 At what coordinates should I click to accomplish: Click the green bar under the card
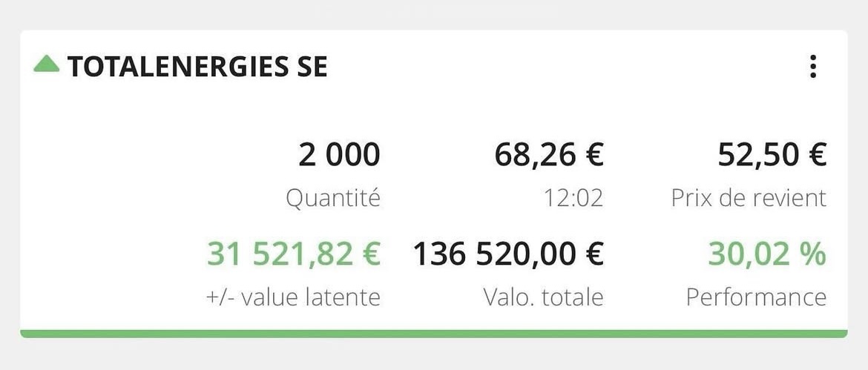pyautogui.click(x=433, y=334)
